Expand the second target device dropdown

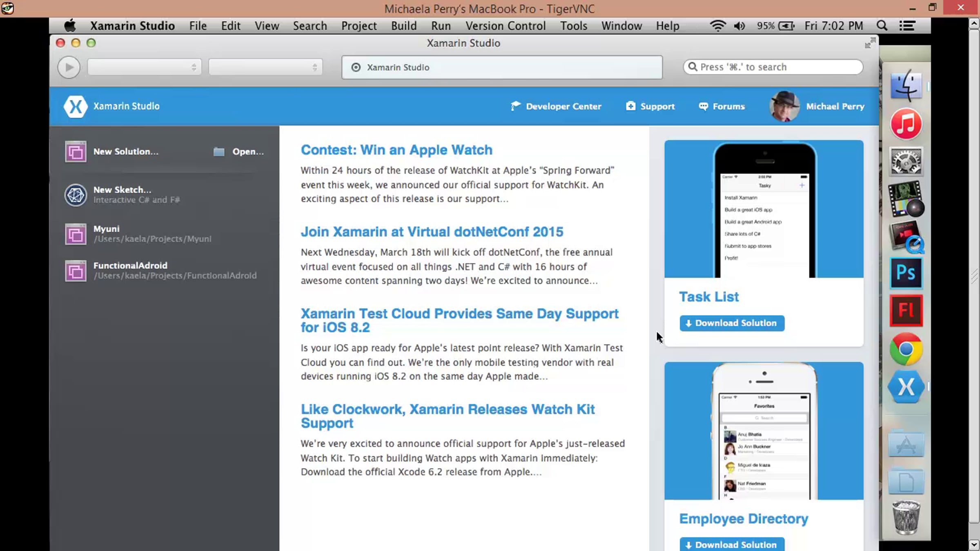(265, 67)
